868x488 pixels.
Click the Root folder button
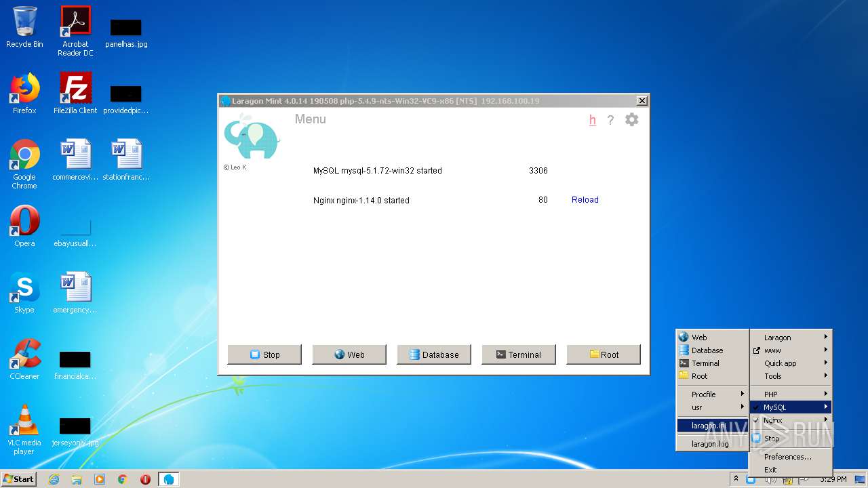[604, 354]
